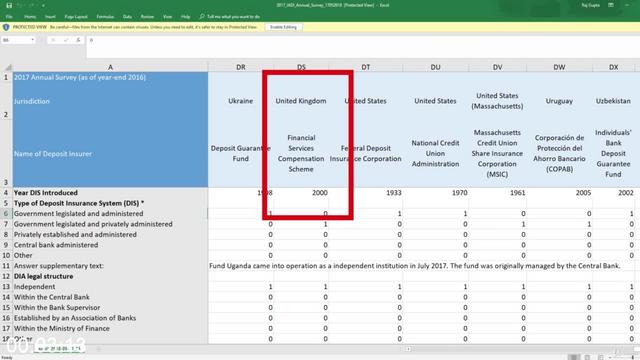Click the Insert Function fx icon
This screenshot has width=640, height=360.
pos(78,40)
